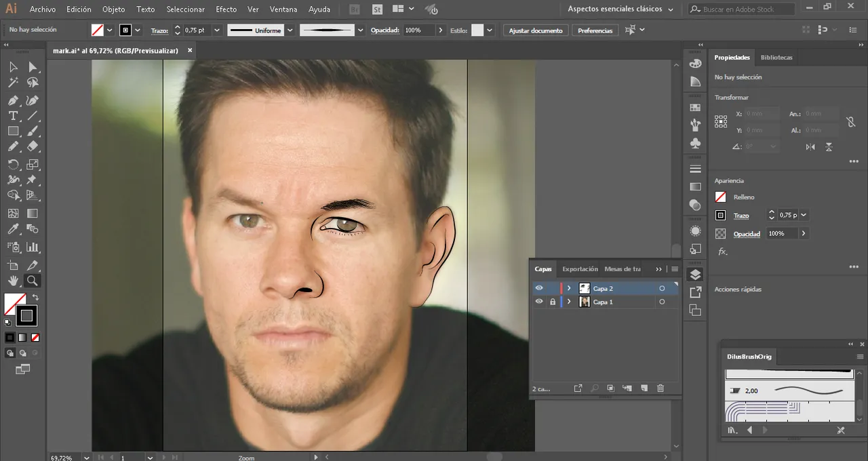Activate the Curvature tool
Image resolution: width=868 pixels, height=461 pixels.
coord(33,100)
